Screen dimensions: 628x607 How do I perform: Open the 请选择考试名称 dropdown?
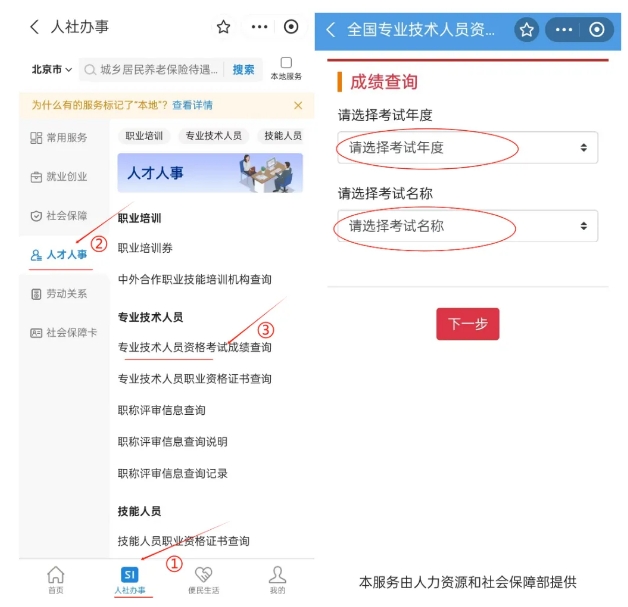pyautogui.click(x=467, y=226)
